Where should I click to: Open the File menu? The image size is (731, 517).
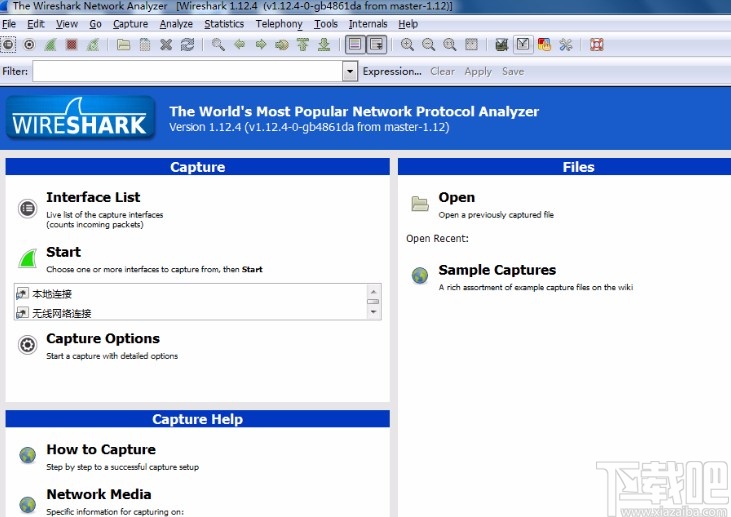[9, 24]
